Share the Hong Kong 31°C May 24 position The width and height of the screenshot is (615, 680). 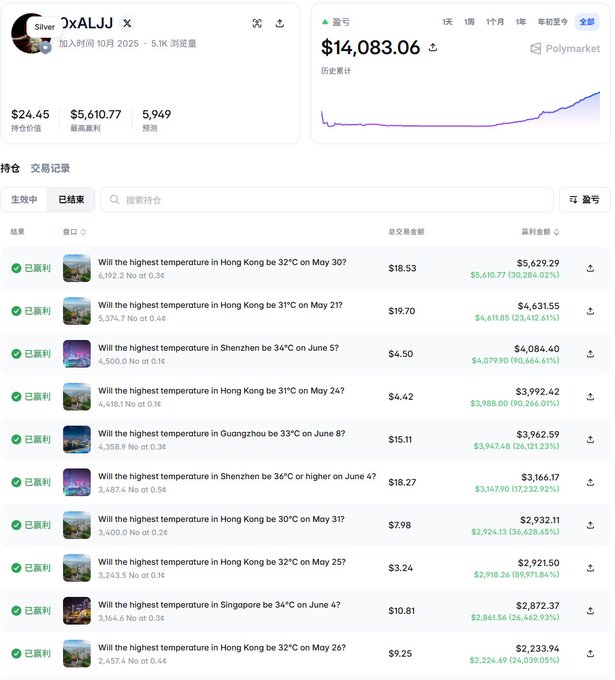coord(590,397)
